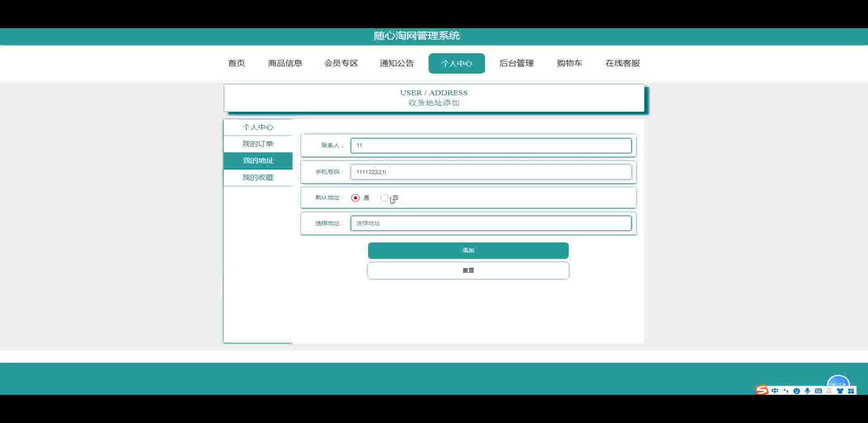
Task: Click the '联系人：' field label
Action: click(x=333, y=146)
